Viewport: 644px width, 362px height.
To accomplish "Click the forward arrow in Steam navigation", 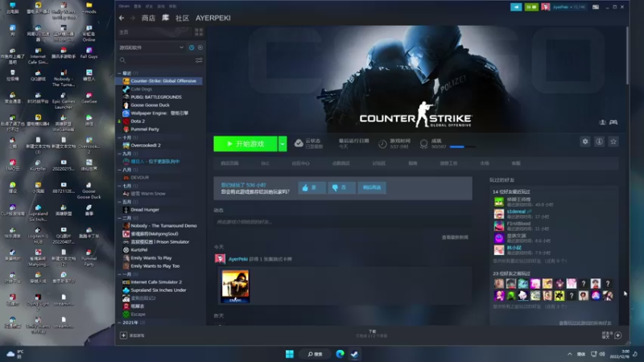I will click(x=132, y=18).
